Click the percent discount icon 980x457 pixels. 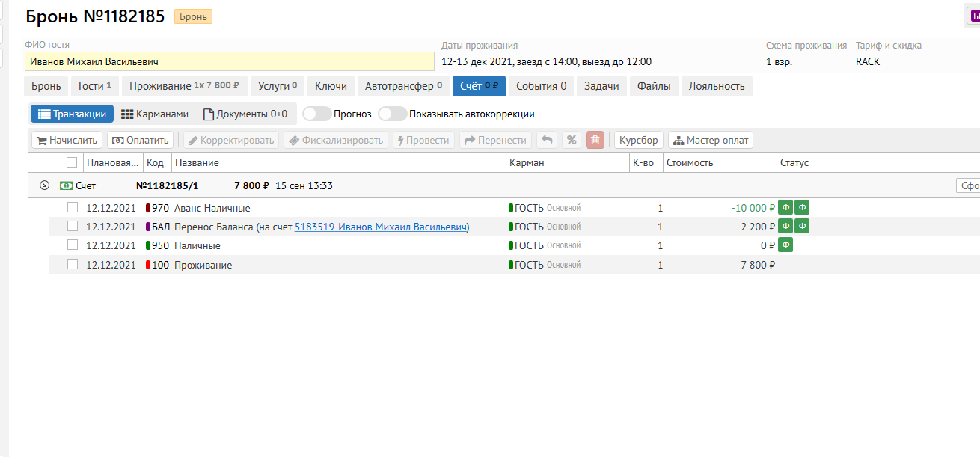pyautogui.click(x=572, y=140)
